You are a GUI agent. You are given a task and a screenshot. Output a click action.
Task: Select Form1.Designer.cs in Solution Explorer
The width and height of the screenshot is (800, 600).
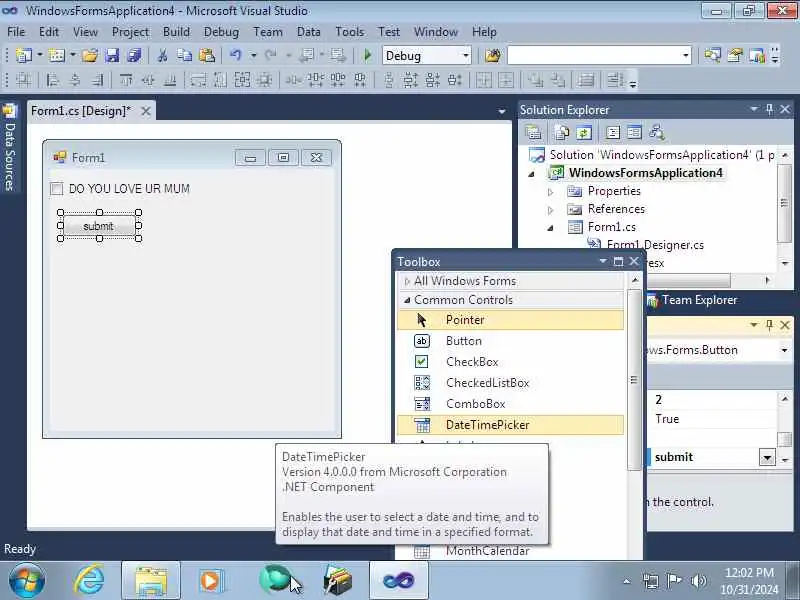click(x=655, y=245)
